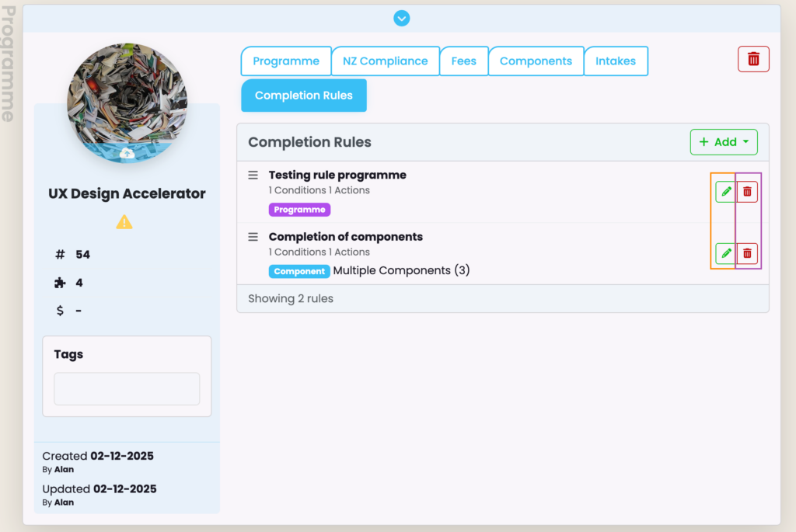Go to the Fees tab

(x=463, y=61)
